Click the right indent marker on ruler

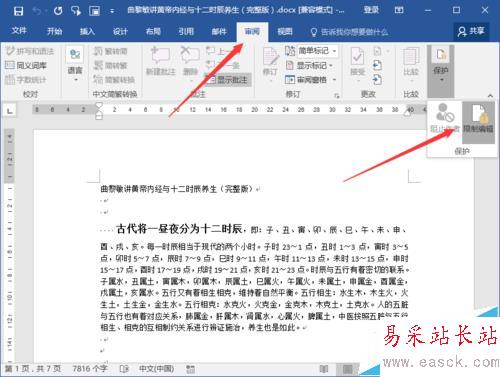(x=407, y=113)
